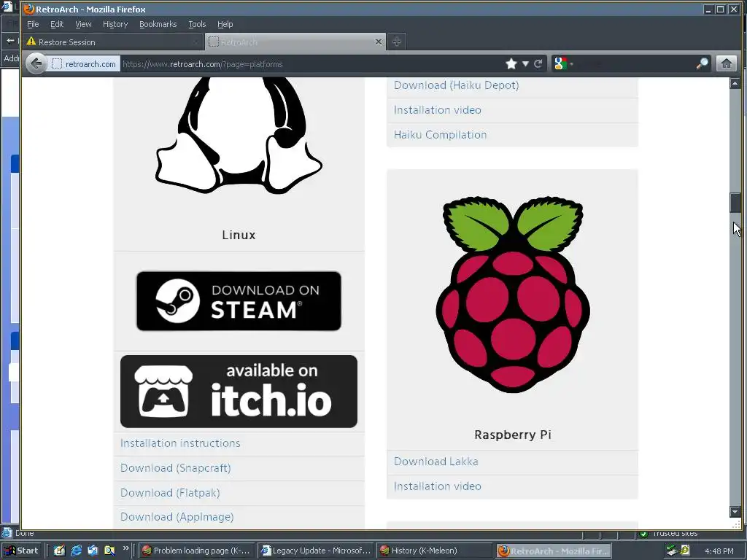The height and width of the screenshot is (560, 747).
Task: Open Download (Haiku Depot) link
Action: click(456, 85)
